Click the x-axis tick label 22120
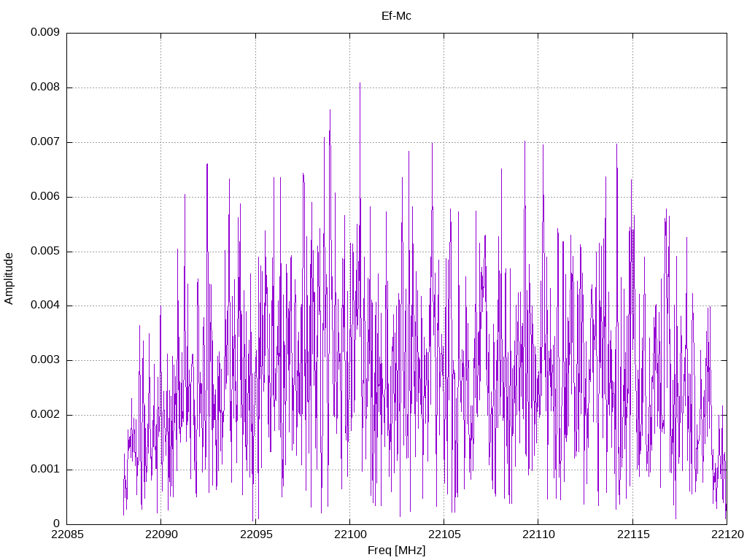747x560 pixels. tap(727, 534)
